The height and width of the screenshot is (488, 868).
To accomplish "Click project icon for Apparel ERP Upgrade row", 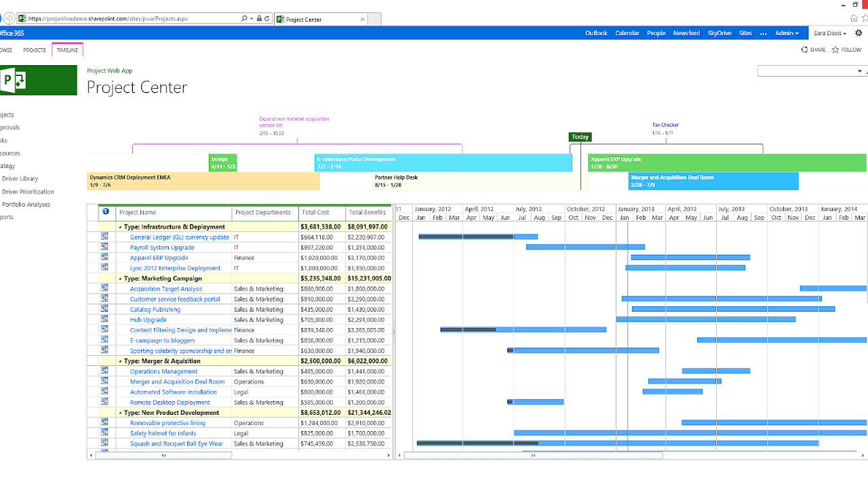I will click(105, 257).
